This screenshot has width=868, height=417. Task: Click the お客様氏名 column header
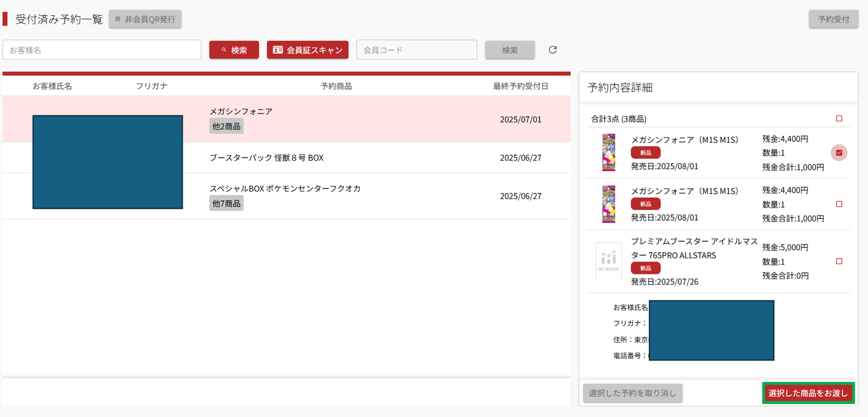52,86
